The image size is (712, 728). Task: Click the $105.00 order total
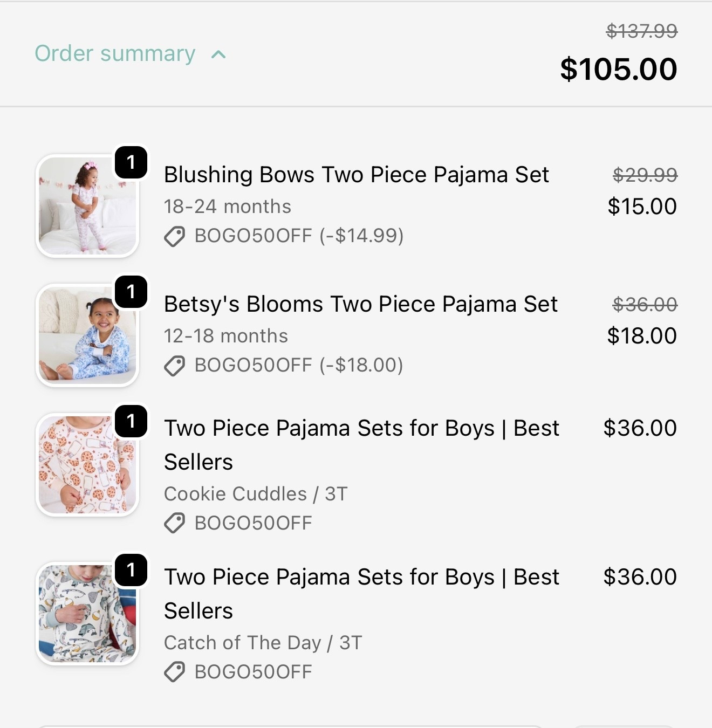[x=618, y=69]
